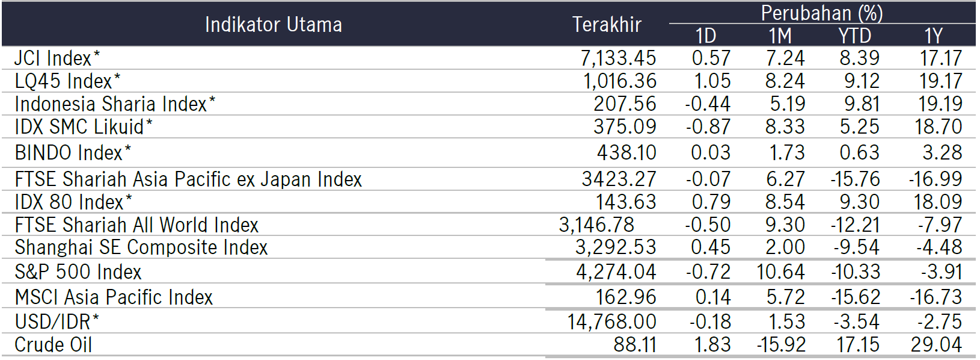
Task: Click the Crude Oil 1Y value 29.04
Action: click(936, 345)
